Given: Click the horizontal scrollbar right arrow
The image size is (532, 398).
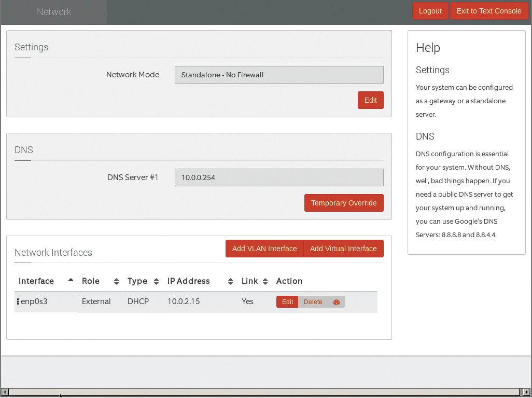Looking at the screenshot, I should tap(527, 392).
